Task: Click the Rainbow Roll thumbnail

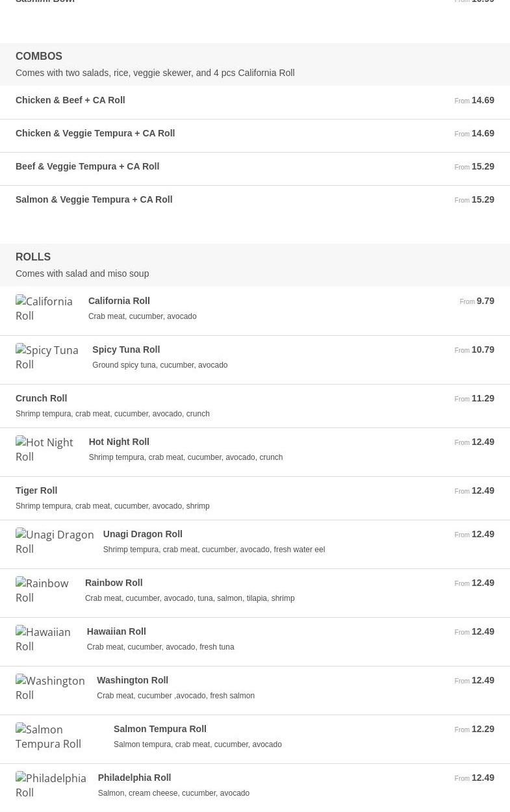Action: (x=42, y=591)
